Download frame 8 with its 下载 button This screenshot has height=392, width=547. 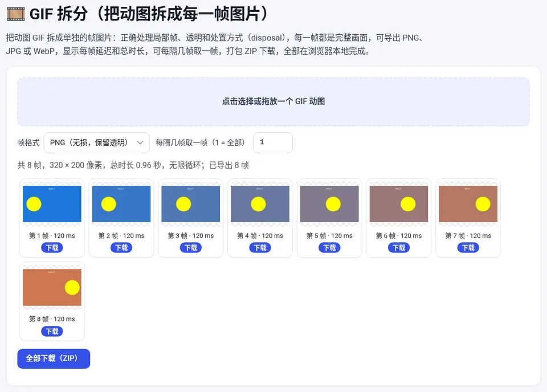point(52,331)
